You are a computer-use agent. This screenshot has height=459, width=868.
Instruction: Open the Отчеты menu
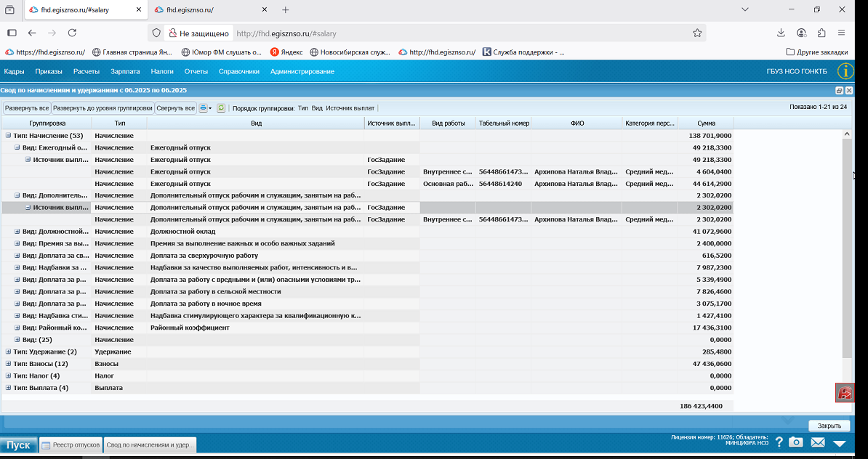pos(196,71)
